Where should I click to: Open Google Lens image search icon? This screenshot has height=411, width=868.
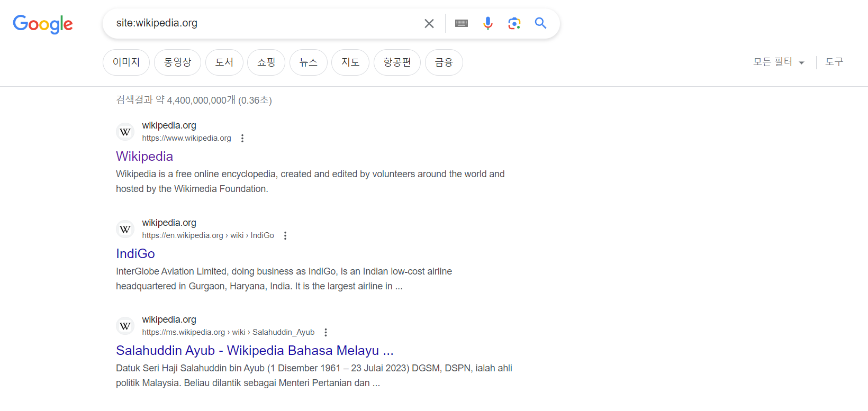[x=514, y=23]
